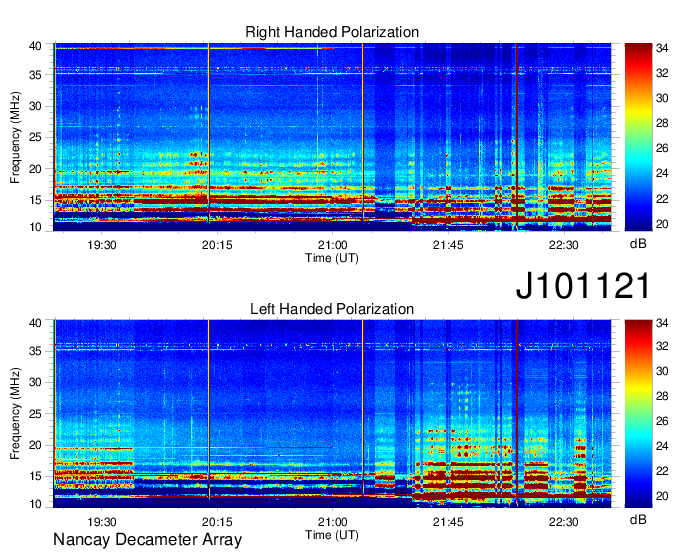
Task: Click the 10 MHz tick on right-handed frequency axis
Action: (35, 227)
